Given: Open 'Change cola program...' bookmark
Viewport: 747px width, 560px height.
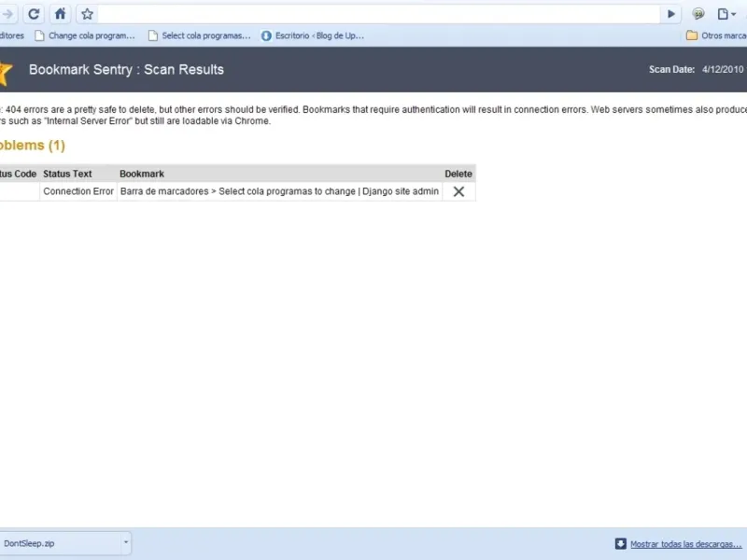Looking at the screenshot, I should click(85, 35).
